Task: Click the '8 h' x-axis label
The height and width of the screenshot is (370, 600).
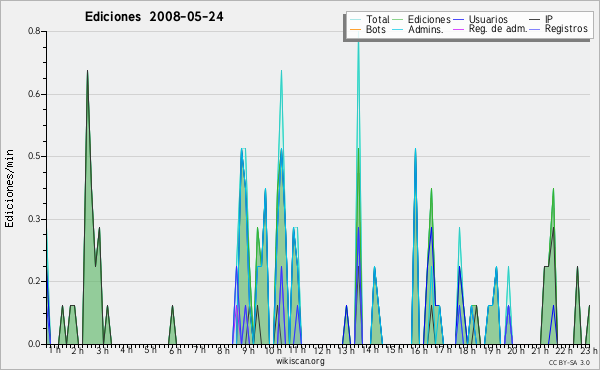Action: click(223, 350)
